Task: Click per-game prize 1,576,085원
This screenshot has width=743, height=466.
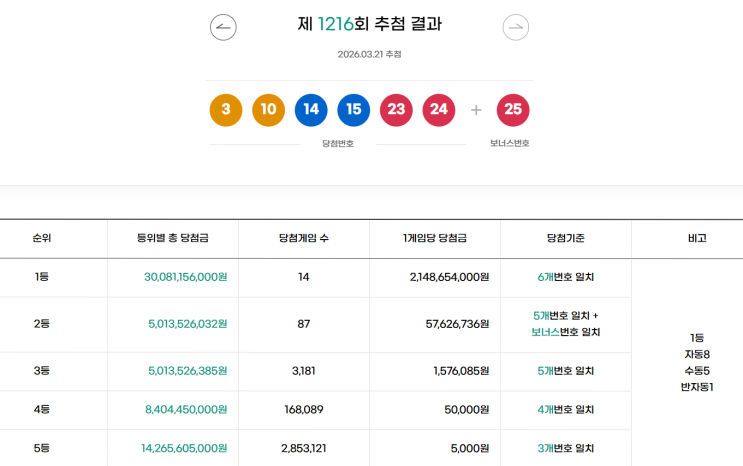Action: pyautogui.click(x=461, y=371)
